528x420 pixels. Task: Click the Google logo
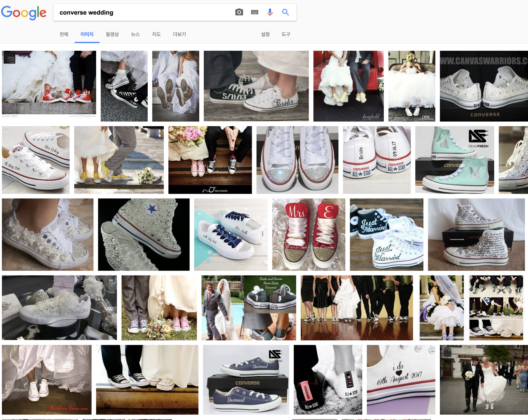pyautogui.click(x=24, y=12)
